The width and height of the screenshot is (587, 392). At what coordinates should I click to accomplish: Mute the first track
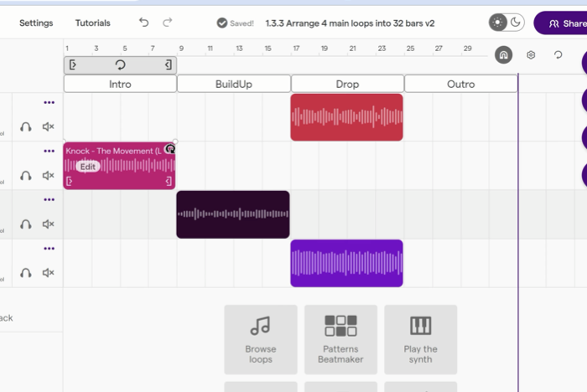[49, 126]
